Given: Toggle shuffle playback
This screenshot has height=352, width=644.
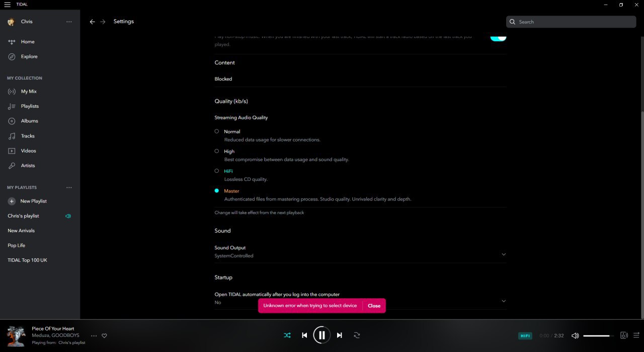Looking at the screenshot, I should click(287, 335).
